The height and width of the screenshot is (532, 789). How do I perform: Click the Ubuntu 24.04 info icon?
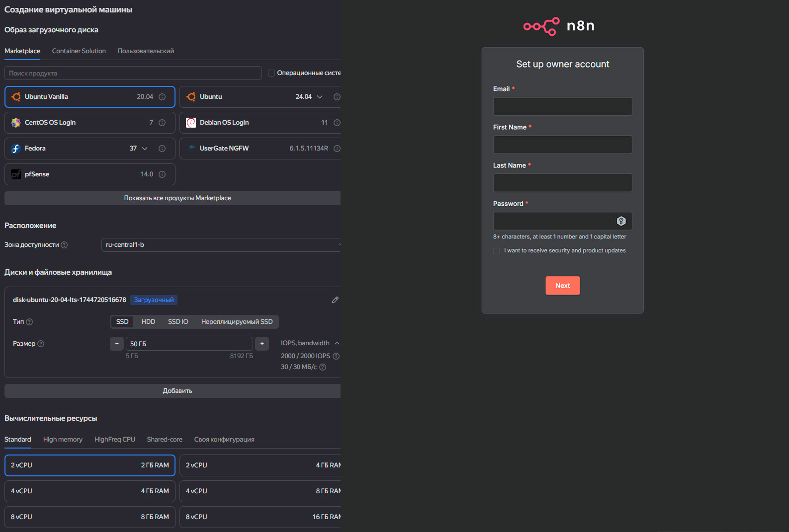(337, 97)
